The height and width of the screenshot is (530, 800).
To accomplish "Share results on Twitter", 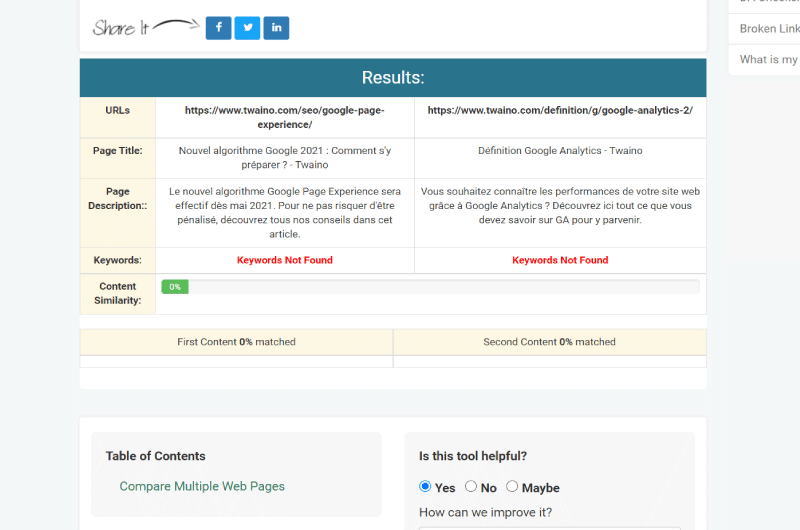I will 247,28.
